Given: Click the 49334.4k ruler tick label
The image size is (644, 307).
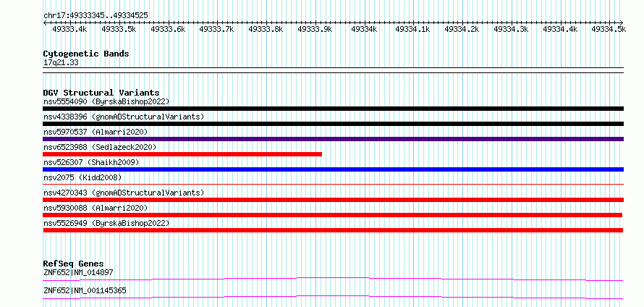Looking at the screenshot, I should pos(560,29).
